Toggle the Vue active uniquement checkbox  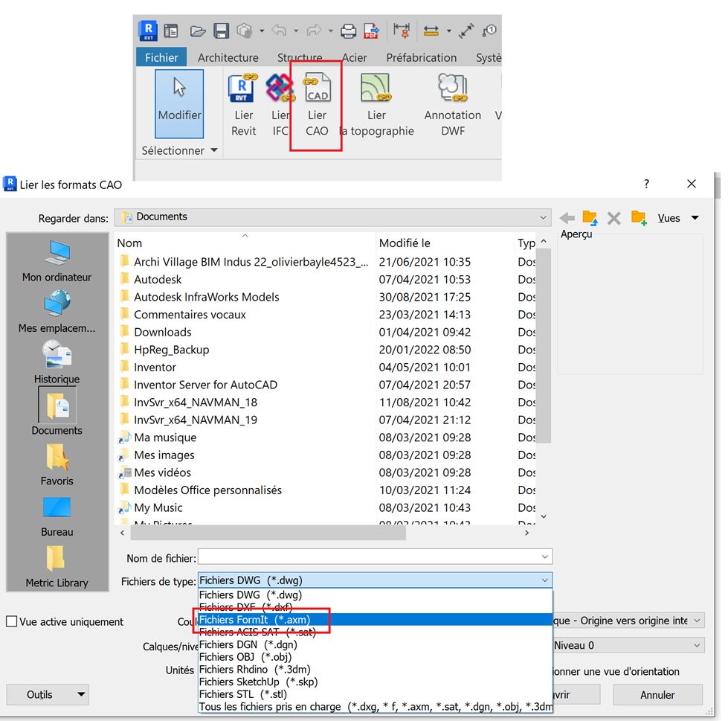tap(12, 621)
